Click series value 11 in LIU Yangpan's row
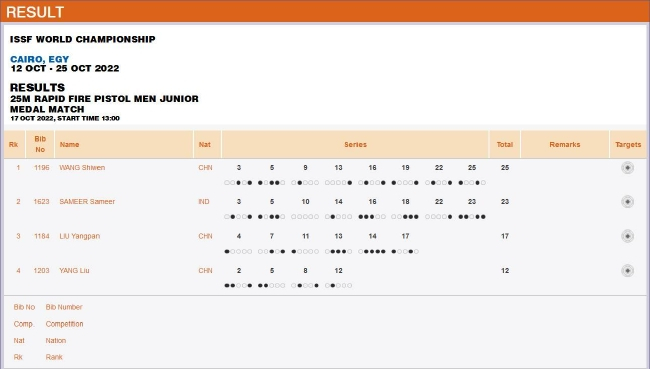The width and height of the screenshot is (650, 369). tap(306, 236)
